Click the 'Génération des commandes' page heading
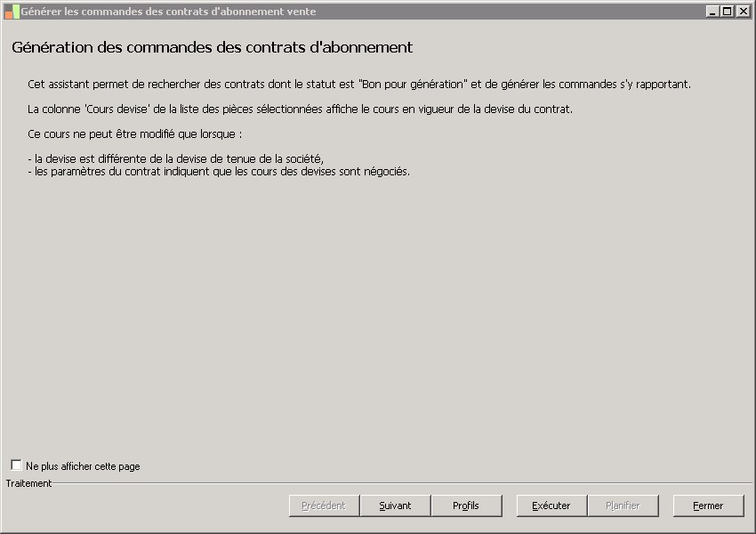 [x=213, y=47]
